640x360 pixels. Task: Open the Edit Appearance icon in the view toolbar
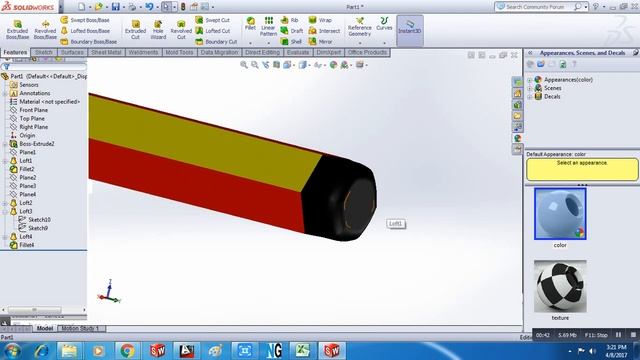333,65
